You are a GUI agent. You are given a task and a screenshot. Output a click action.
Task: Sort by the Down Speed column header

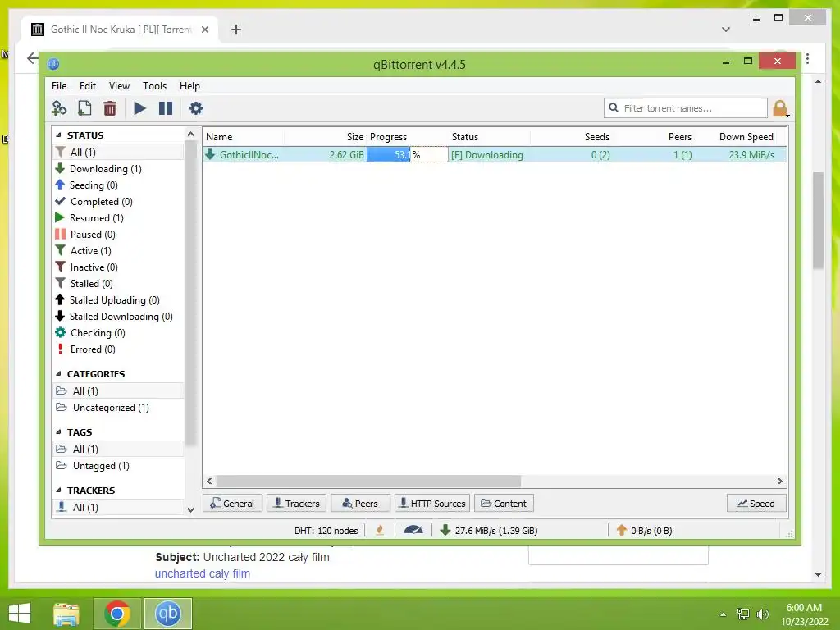746,137
